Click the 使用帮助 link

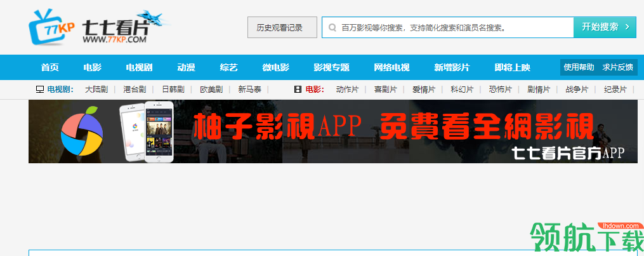579,67
